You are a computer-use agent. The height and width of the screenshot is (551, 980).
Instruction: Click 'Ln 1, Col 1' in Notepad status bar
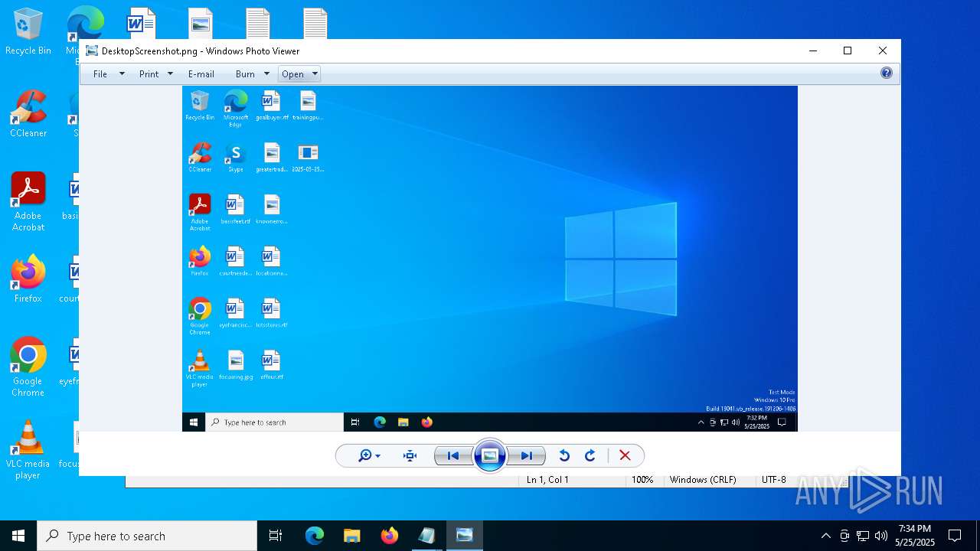click(547, 480)
